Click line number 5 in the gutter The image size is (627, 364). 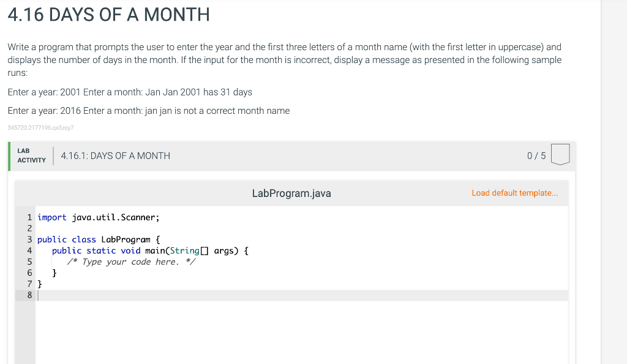[x=29, y=261]
